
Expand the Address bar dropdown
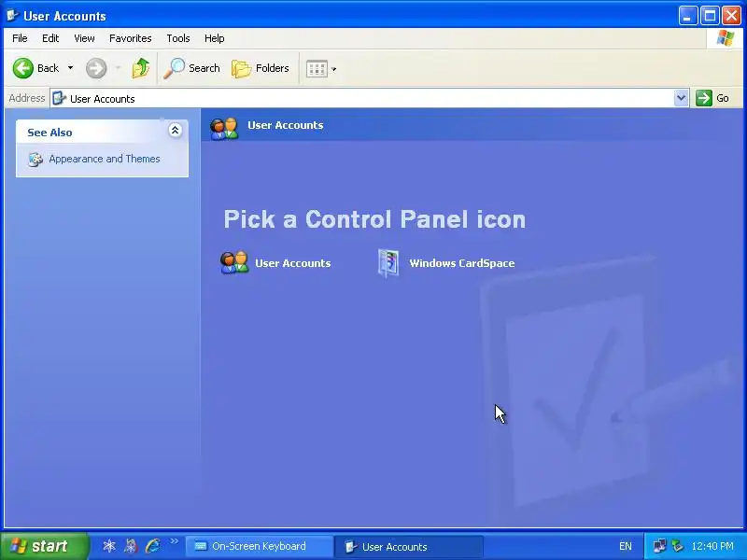coord(682,98)
